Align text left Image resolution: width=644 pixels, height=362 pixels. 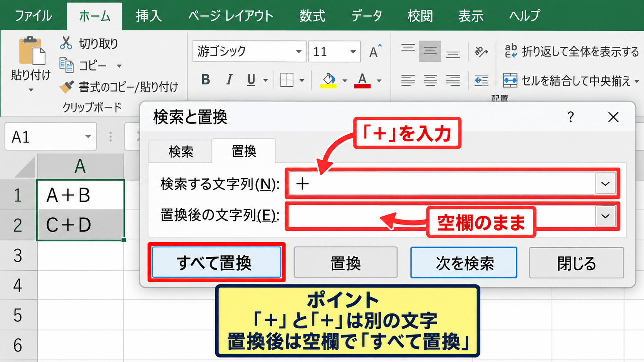(408, 80)
